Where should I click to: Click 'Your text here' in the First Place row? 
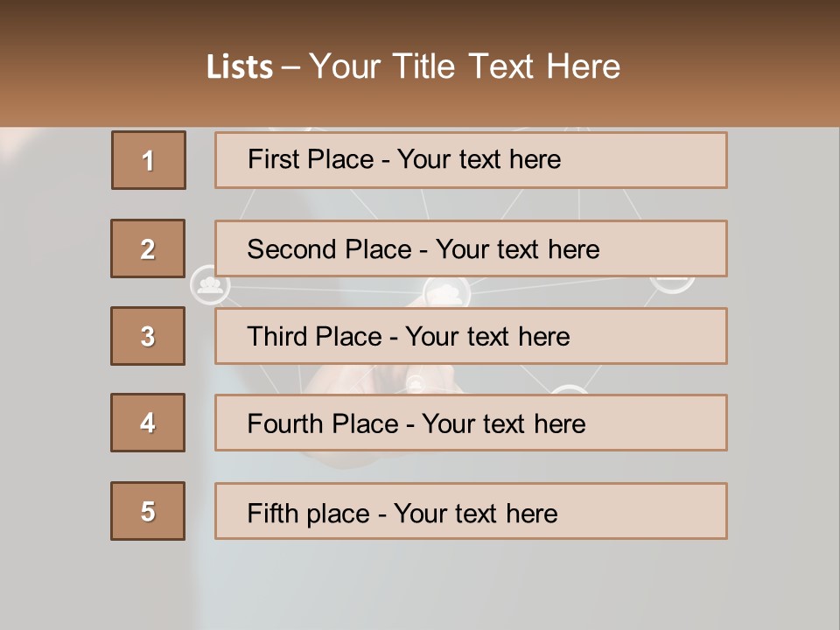479,159
